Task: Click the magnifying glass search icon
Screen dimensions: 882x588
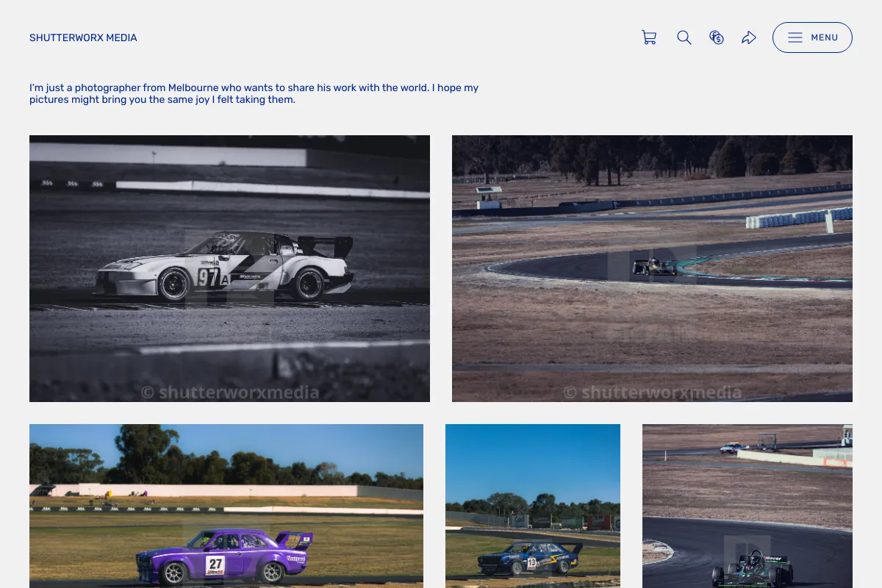Action: click(x=684, y=37)
